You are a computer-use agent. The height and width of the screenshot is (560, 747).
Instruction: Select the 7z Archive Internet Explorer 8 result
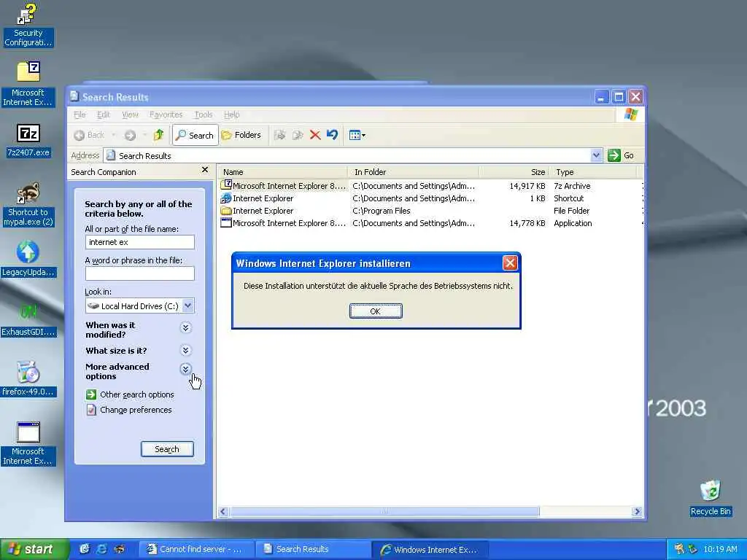pos(285,186)
